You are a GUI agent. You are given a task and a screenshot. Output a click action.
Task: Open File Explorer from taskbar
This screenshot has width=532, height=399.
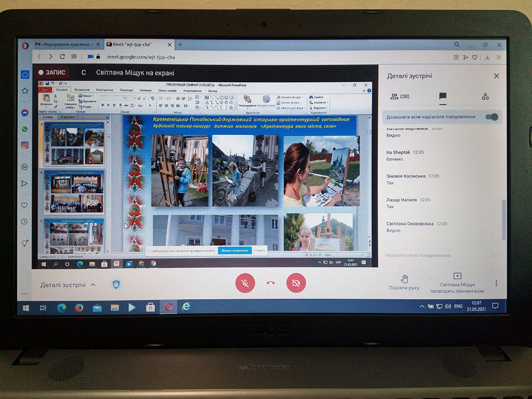pyautogui.click(x=115, y=307)
